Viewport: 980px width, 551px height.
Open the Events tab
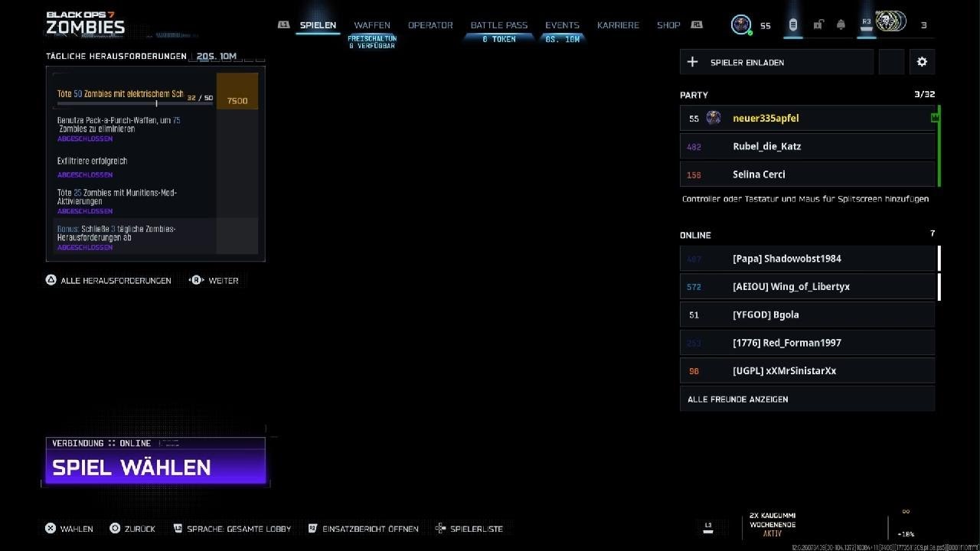click(x=562, y=25)
